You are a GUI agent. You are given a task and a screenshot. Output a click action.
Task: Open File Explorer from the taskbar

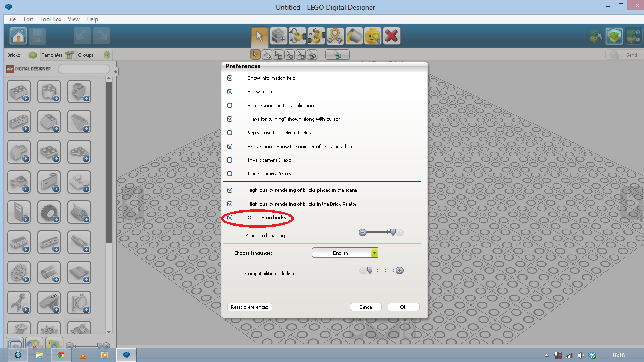point(40,355)
